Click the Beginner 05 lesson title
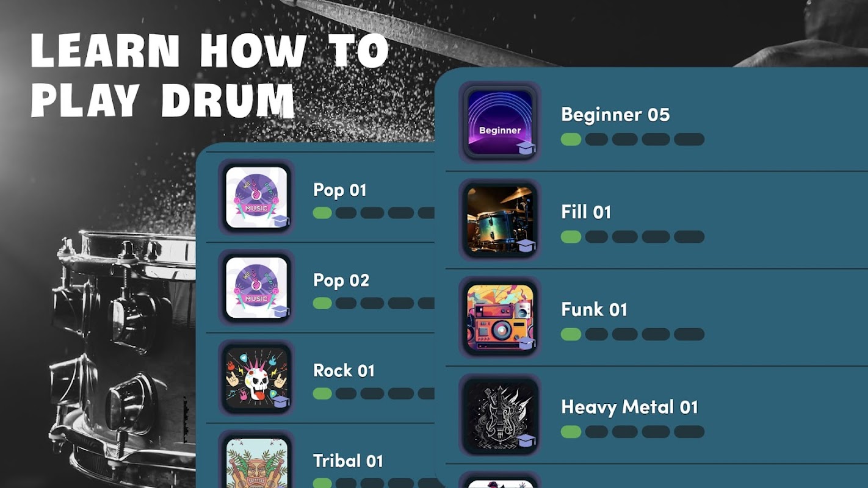The height and width of the screenshot is (488, 868). point(615,115)
